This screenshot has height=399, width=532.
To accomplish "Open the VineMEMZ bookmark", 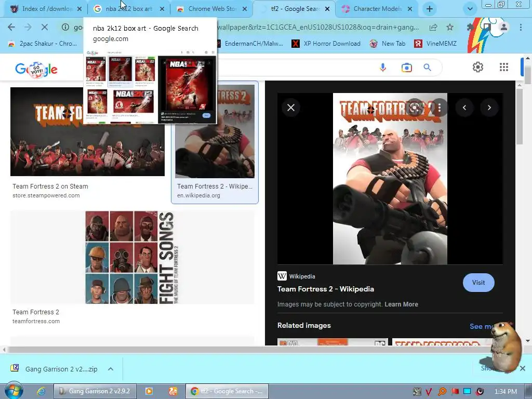I will [436, 44].
